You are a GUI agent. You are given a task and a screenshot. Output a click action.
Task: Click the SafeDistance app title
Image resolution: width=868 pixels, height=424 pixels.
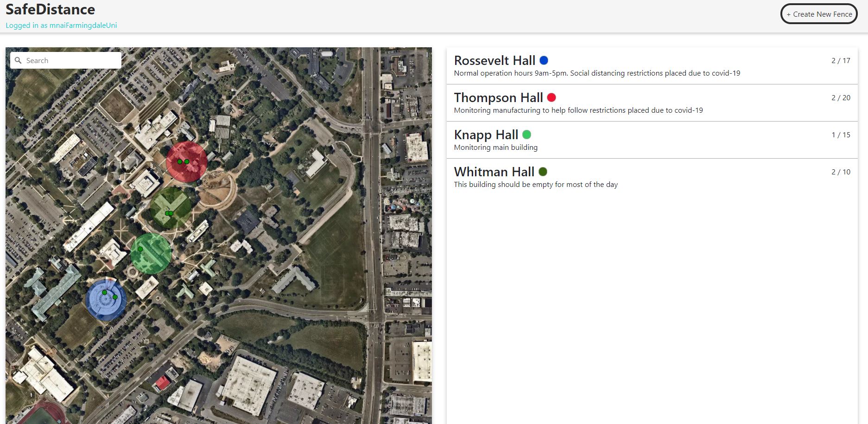[51, 9]
